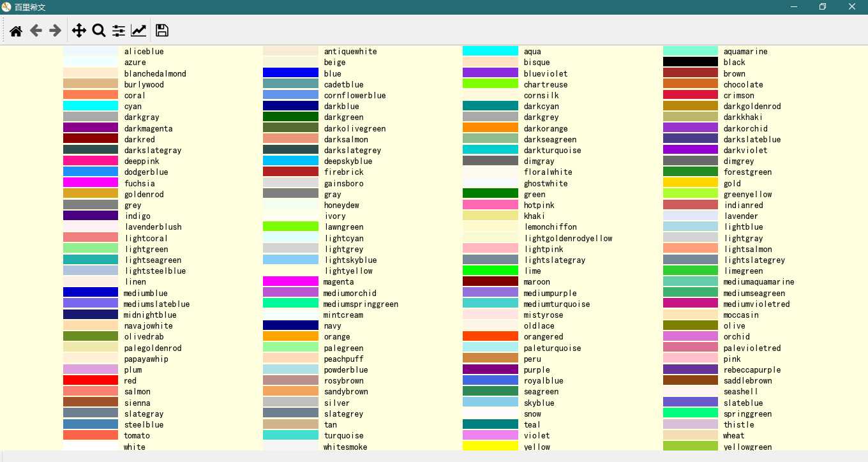This screenshot has height=462, width=868.
Task: Save the figure with floppy icon
Action: coord(162,31)
